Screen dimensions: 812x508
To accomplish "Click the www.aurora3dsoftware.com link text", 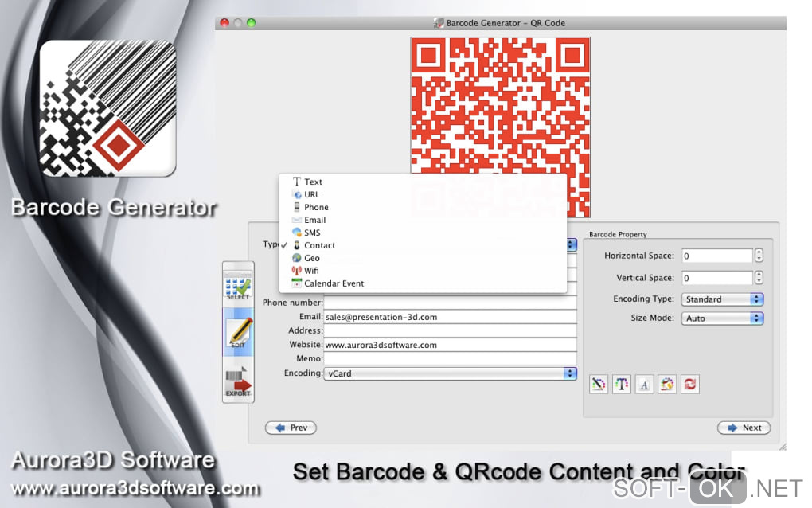I will point(135,488).
